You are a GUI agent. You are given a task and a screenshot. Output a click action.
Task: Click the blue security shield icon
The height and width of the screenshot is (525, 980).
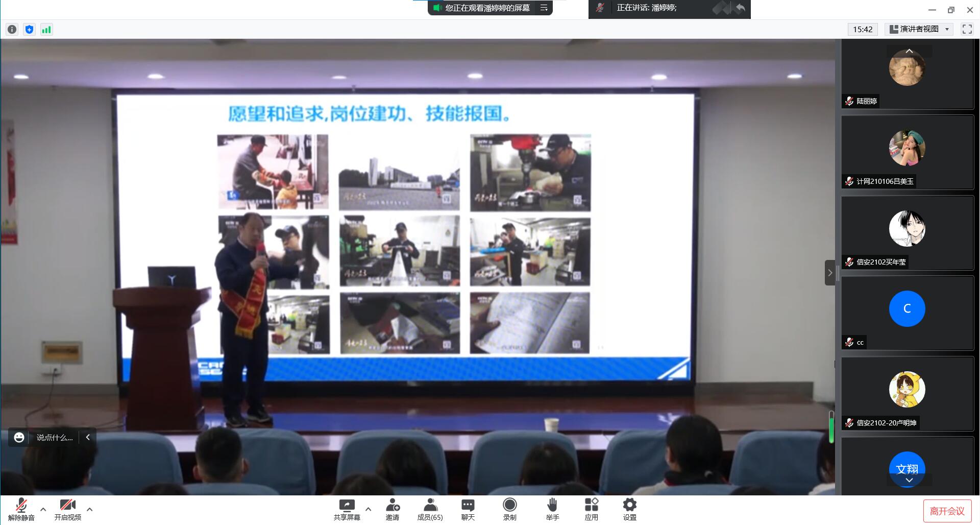click(29, 30)
